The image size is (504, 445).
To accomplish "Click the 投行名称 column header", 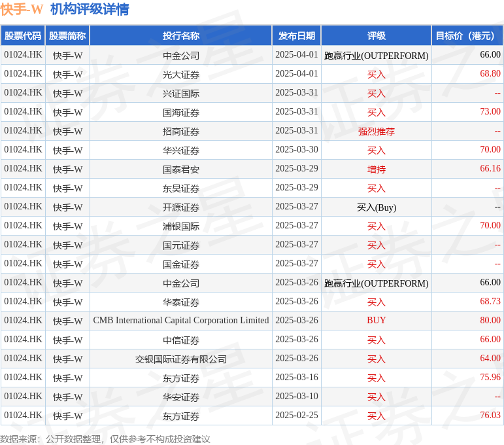I will point(181,36).
